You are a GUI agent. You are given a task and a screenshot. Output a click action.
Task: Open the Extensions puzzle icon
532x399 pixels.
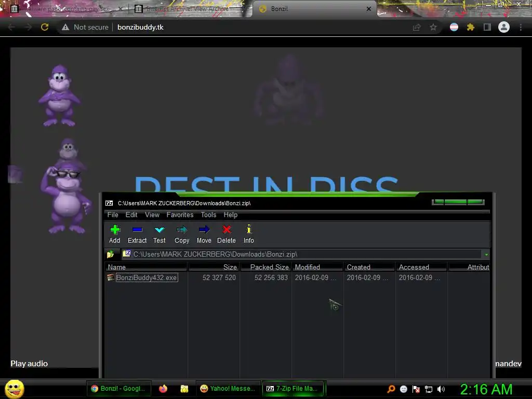[x=470, y=27]
